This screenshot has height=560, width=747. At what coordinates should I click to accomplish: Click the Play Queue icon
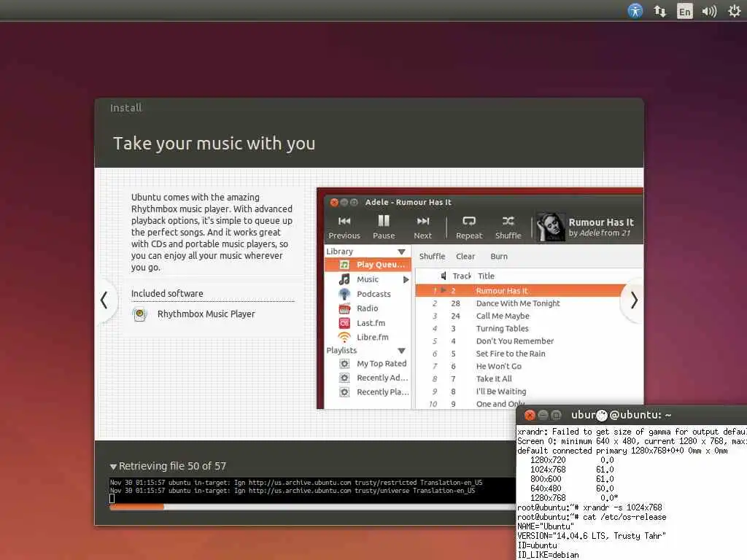344,265
